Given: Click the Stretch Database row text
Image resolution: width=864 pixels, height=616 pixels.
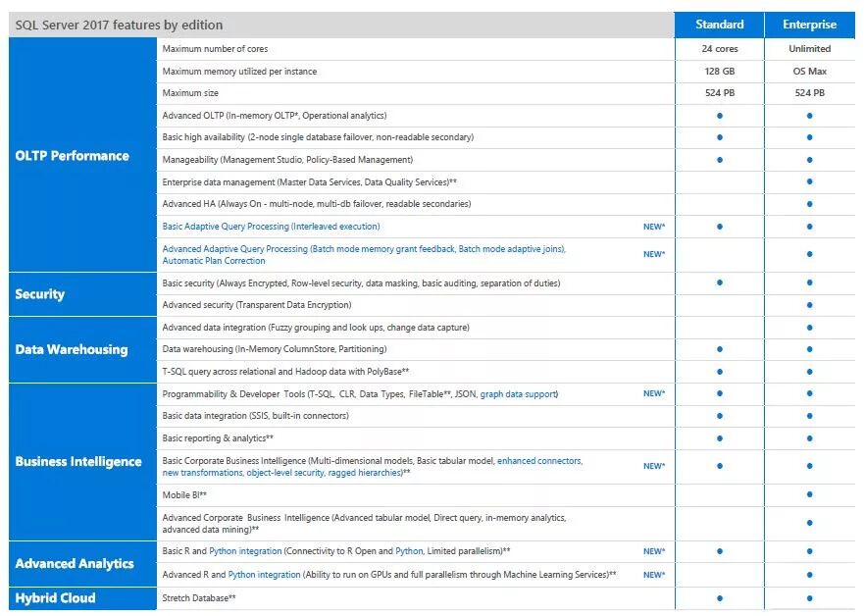Looking at the screenshot, I should 199,598.
